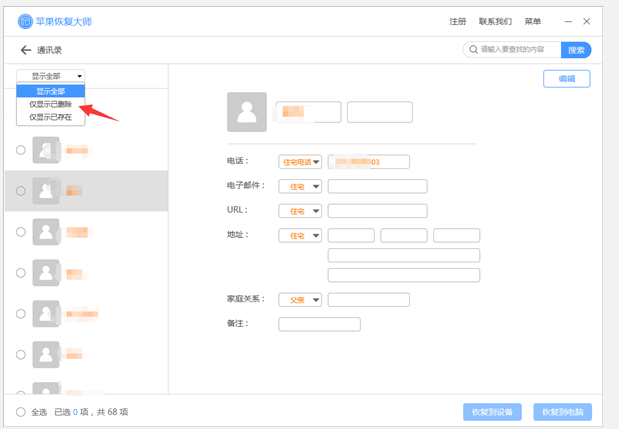The height and width of the screenshot is (429, 619).
Task: Click the 通讯录 page title
Action: point(49,50)
